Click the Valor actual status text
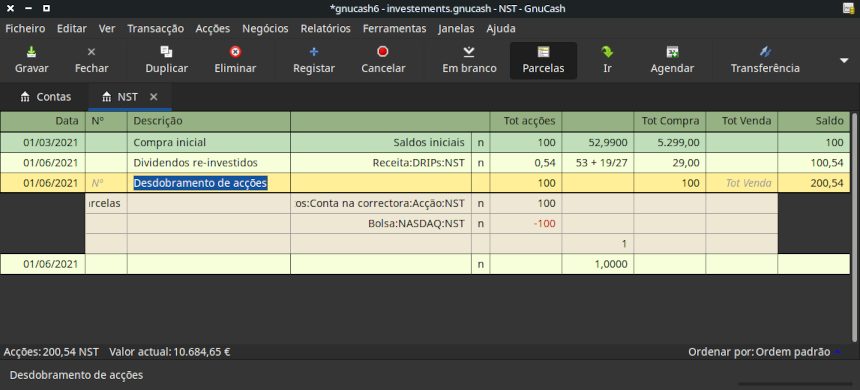860x390 pixels. click(x=169, y=352)
